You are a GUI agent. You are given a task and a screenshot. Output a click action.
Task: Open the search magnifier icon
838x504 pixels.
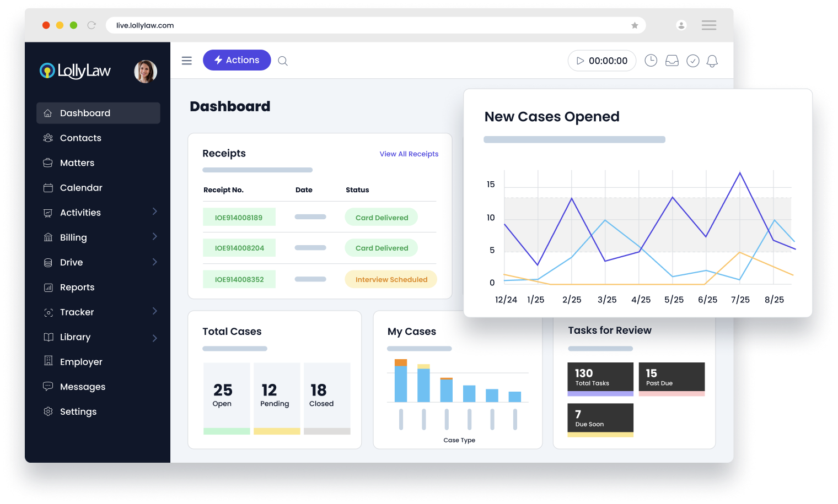coord(283,61)
